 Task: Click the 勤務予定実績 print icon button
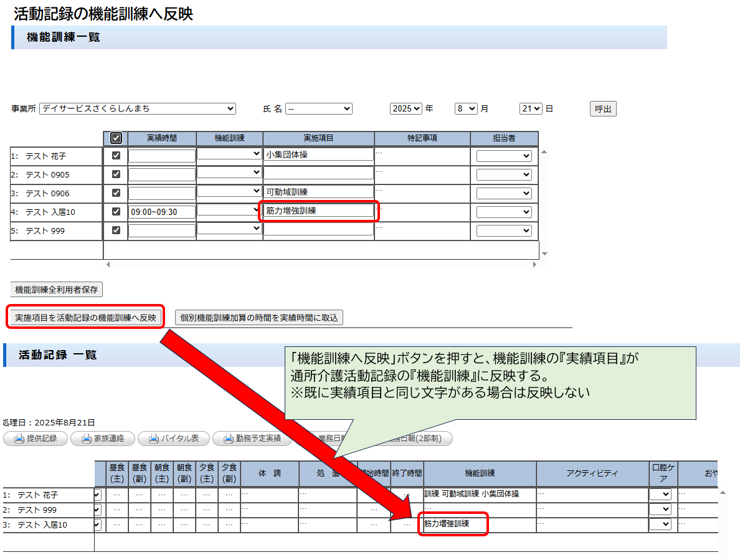(x=251, y=439)
